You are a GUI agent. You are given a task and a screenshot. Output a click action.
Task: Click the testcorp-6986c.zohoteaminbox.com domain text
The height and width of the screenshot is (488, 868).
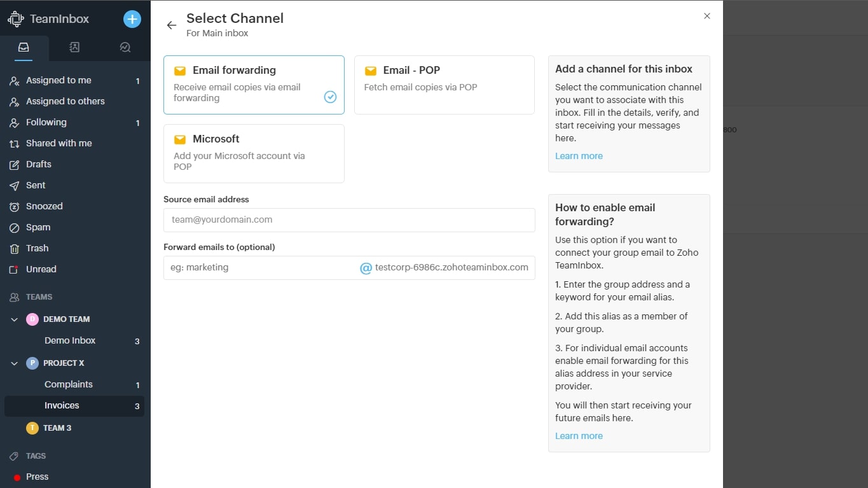click(451, 268)
